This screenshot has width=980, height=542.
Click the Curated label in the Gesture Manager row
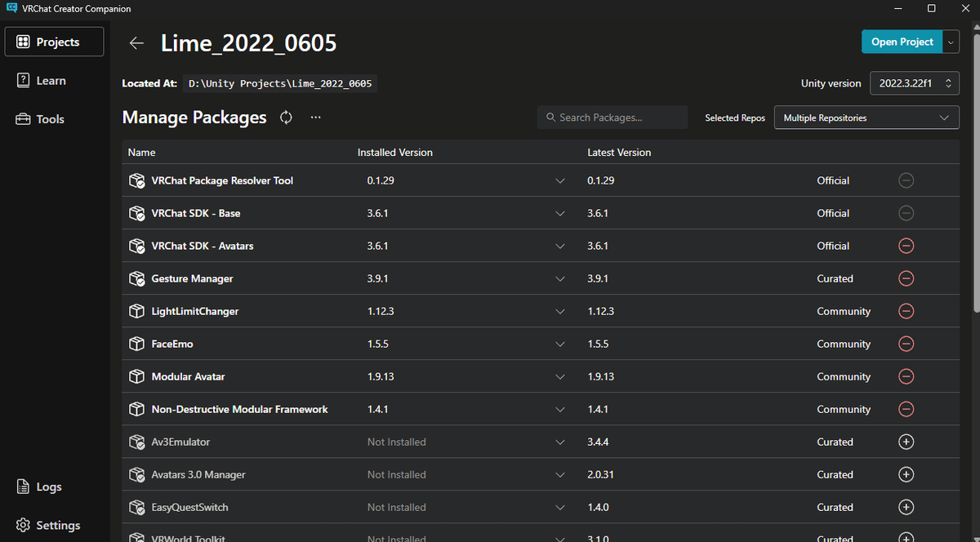[x=835, y=278]
